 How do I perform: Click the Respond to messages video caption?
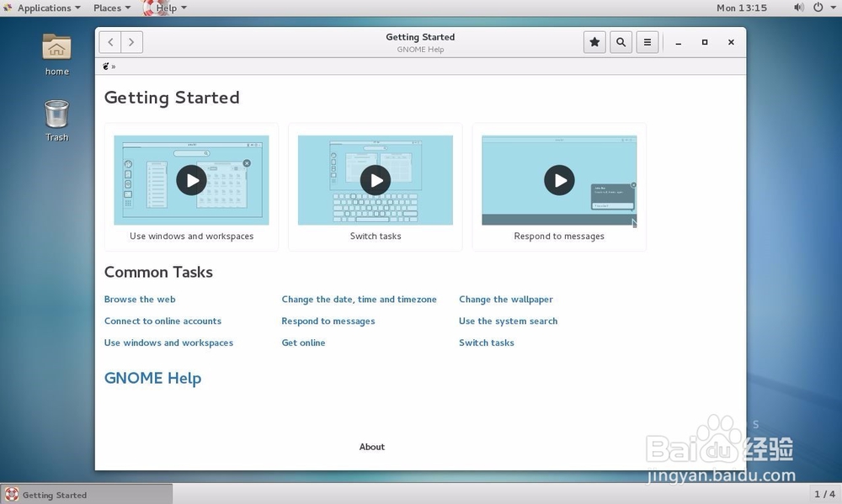tap(559, 236)
